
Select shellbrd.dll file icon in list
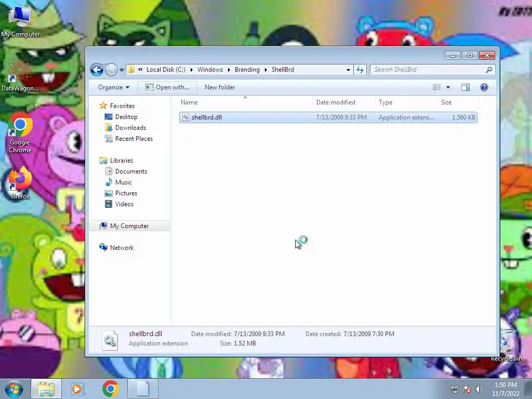pyautogui.click(x=185, y=117)
